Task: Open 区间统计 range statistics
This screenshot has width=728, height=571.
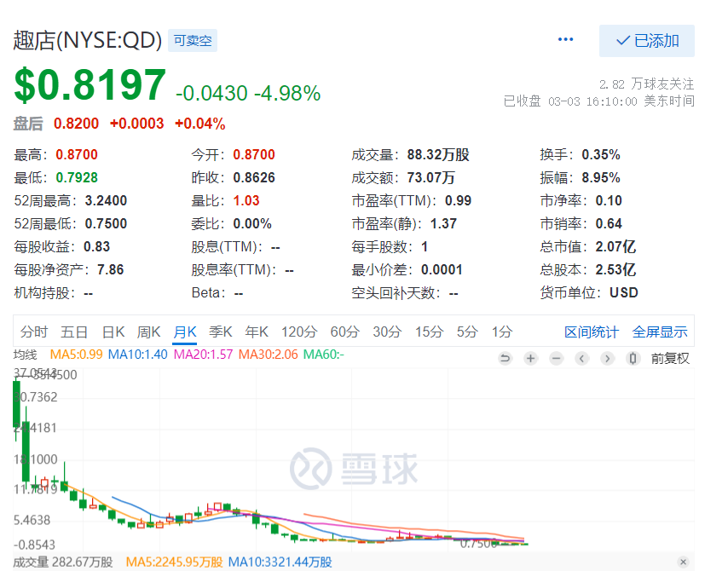Action: 592,332
